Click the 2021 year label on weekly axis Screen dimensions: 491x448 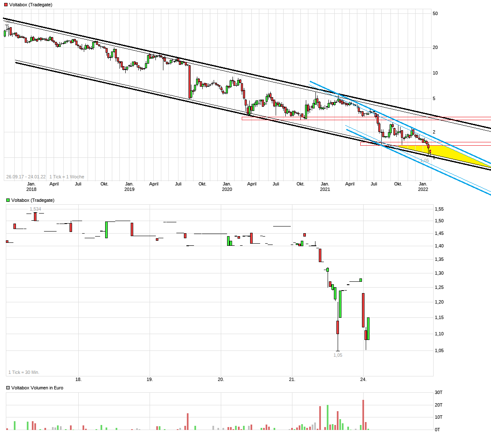325,189
